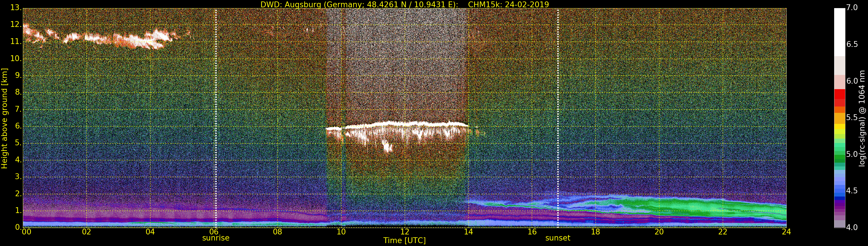Viewport: 868px width, 246px height.
Task: Click height-axis tick "12."
Action: [16, 25]
